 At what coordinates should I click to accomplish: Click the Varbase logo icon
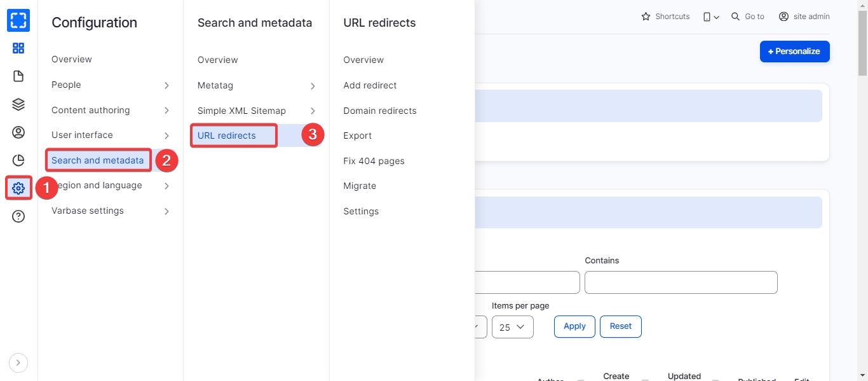click(x=18, y=20)
